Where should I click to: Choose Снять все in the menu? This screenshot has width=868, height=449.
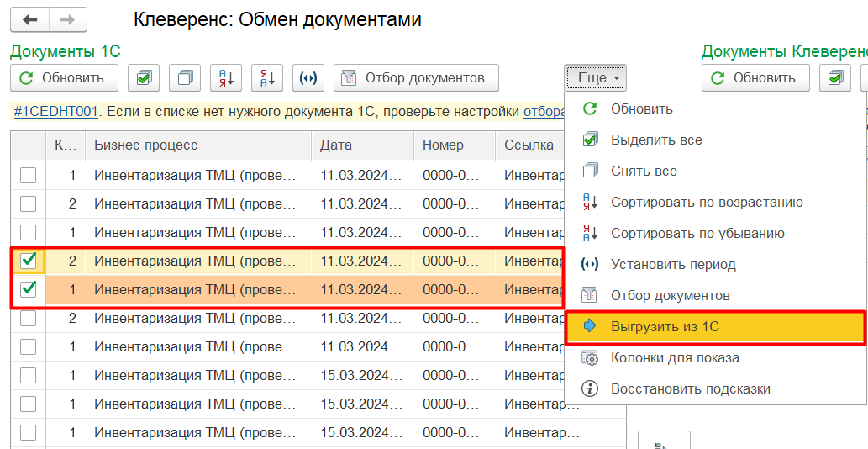click(x=715, y=171)
